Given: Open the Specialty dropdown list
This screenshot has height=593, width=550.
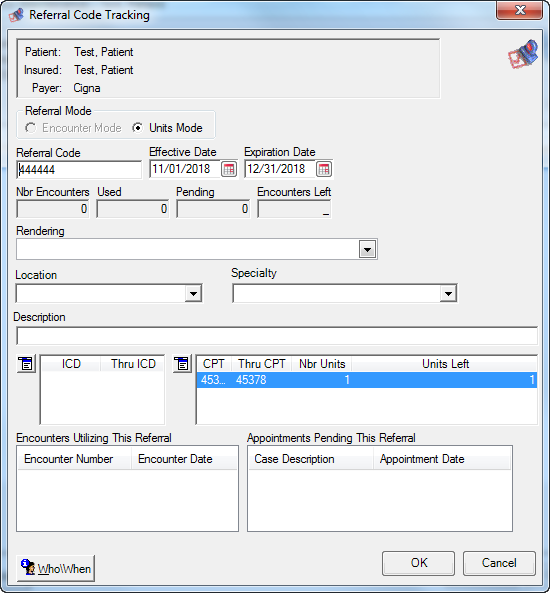Looking at the screenshot, I should pos(448,293).
